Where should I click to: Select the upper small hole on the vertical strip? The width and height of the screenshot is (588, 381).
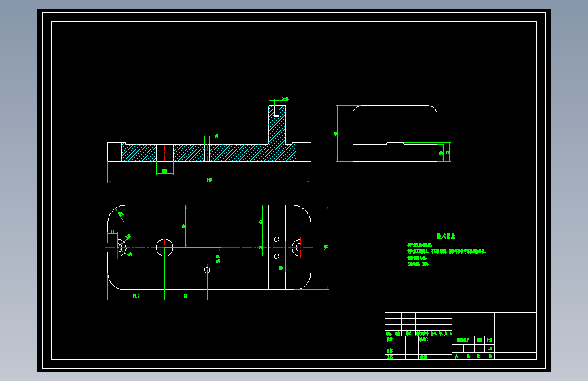(277, 239)
